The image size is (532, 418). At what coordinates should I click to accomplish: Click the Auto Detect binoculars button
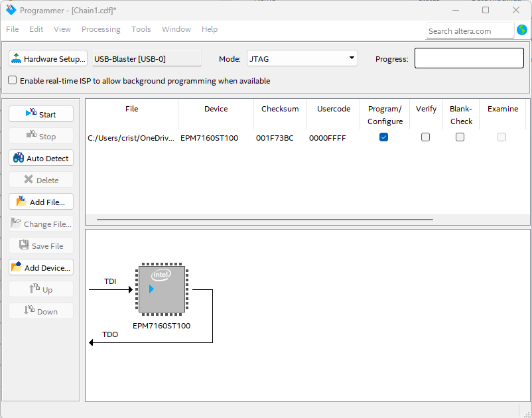point(40,159)
